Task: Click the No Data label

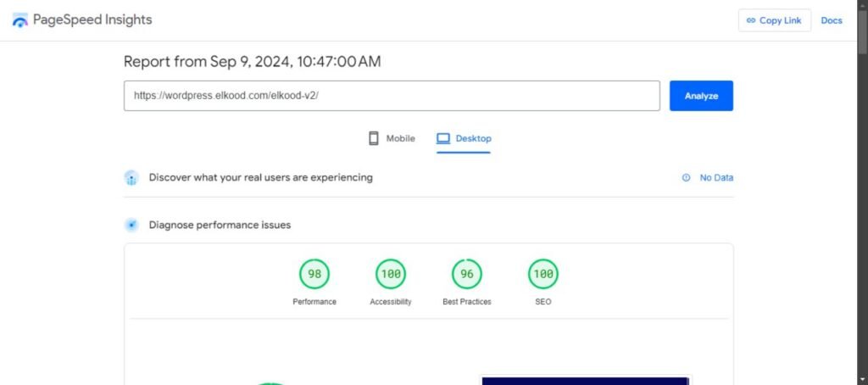Action: (716, 178)
